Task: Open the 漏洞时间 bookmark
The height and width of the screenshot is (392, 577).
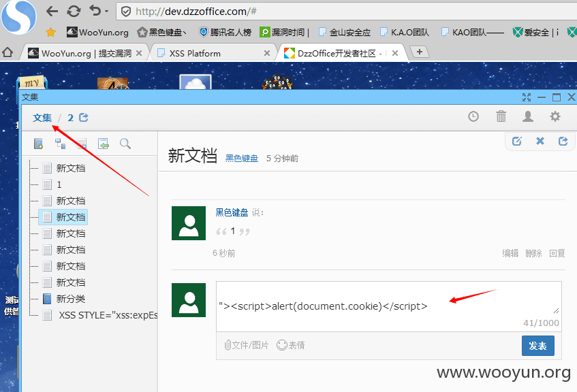Action: click(x=284, y=33)
